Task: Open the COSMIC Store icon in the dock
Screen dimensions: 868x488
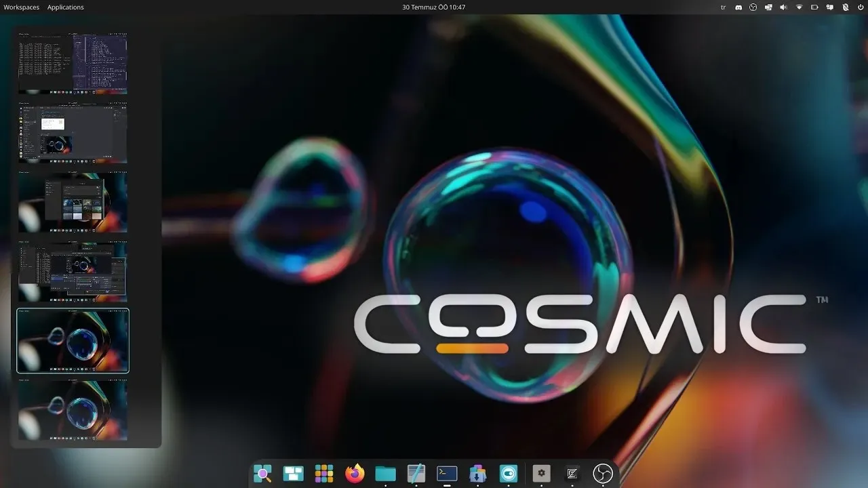Action: 477,473
